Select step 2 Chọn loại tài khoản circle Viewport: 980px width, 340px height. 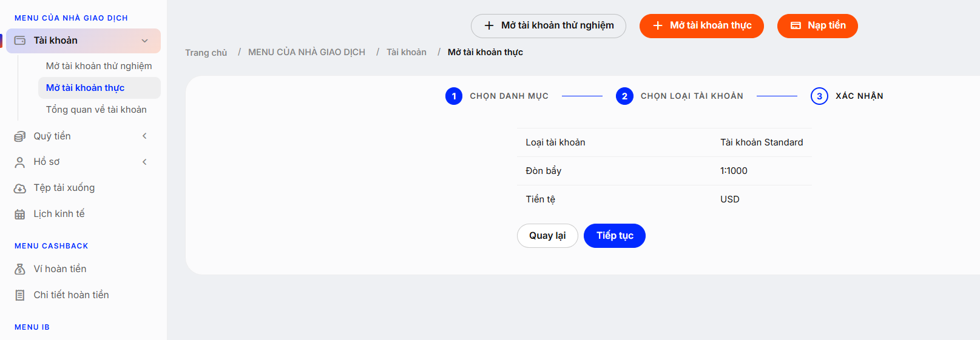(624, 96)
